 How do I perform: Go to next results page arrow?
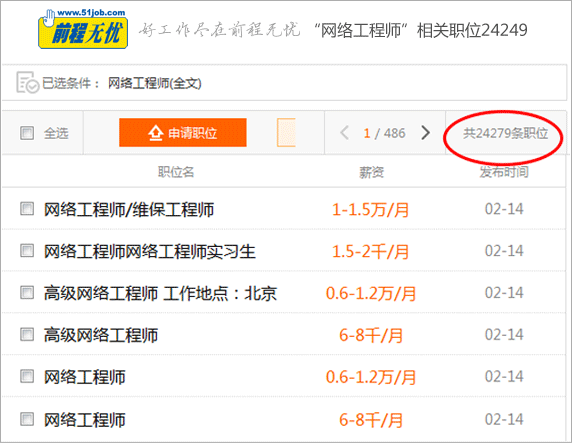[425, 133]
